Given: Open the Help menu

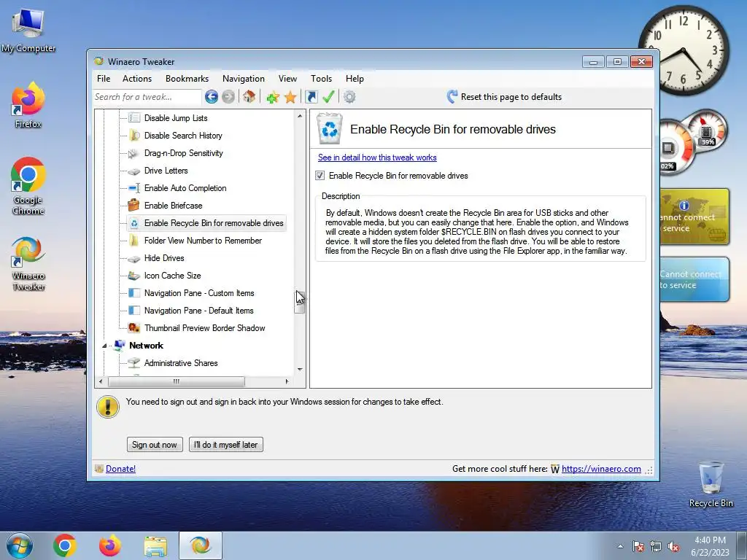Looking at the screenshot, I should point(355,79).
